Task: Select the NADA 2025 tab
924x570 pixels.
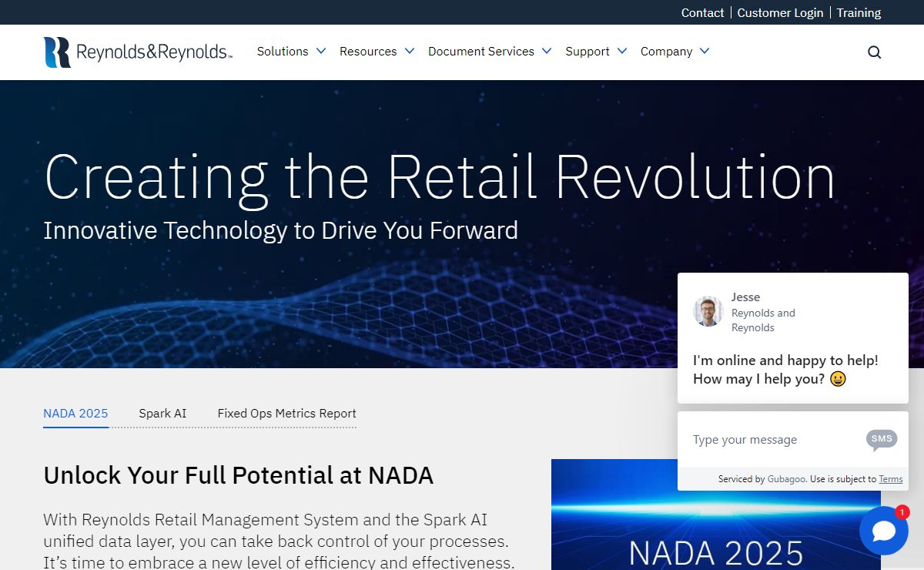Action: point(75,414)
